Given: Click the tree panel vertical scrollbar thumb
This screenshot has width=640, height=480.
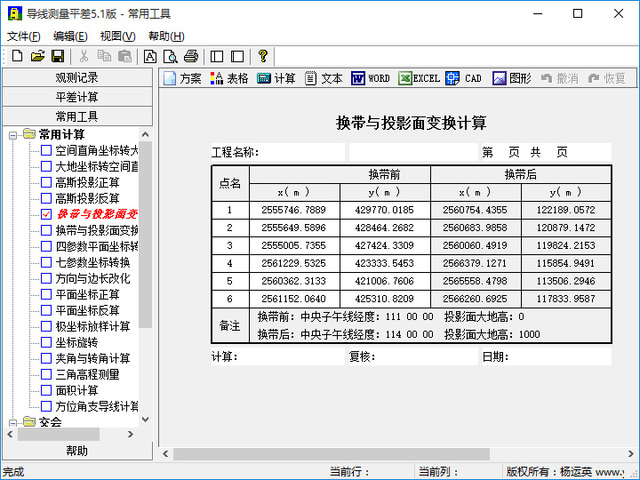Looking at the screenshot, I should [145, 234].
